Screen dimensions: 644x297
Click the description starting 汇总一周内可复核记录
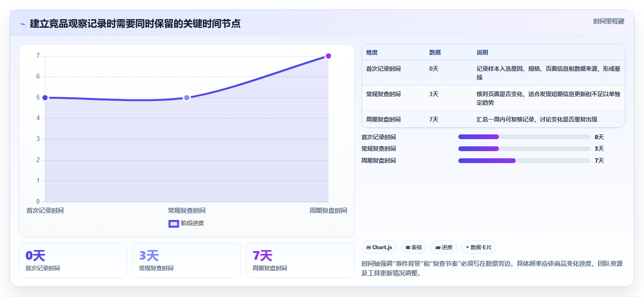(x=537, y=120)
